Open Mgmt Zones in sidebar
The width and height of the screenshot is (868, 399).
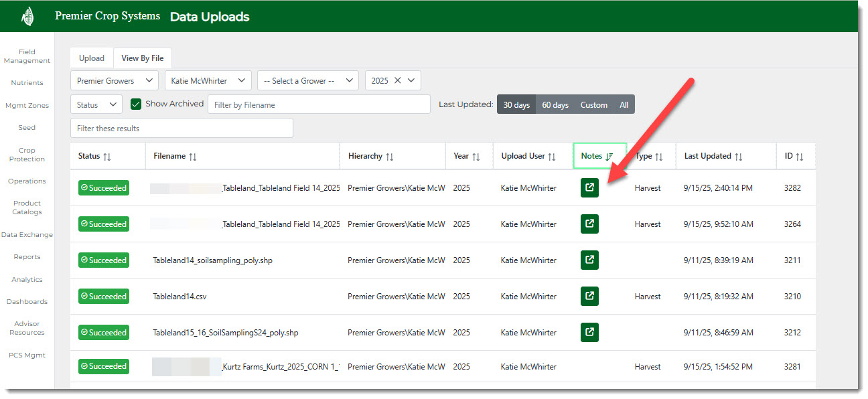click(x=27, y=105)
